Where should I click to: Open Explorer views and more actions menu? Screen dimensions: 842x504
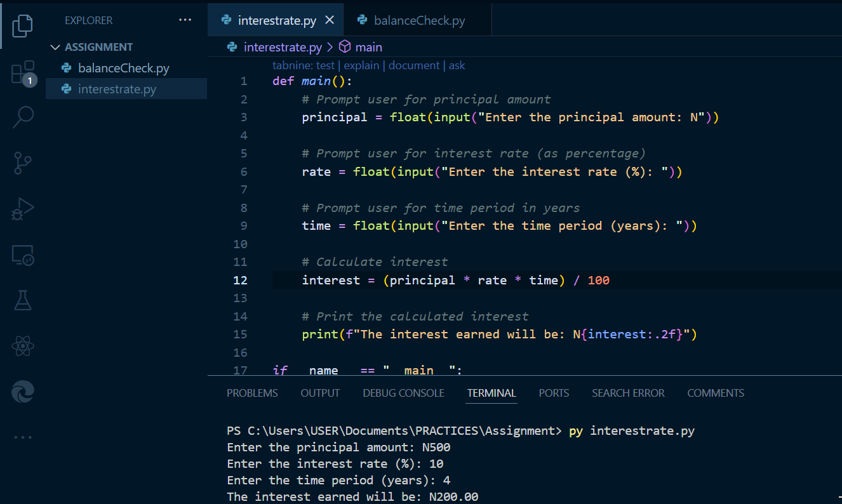tap(185, 20)
